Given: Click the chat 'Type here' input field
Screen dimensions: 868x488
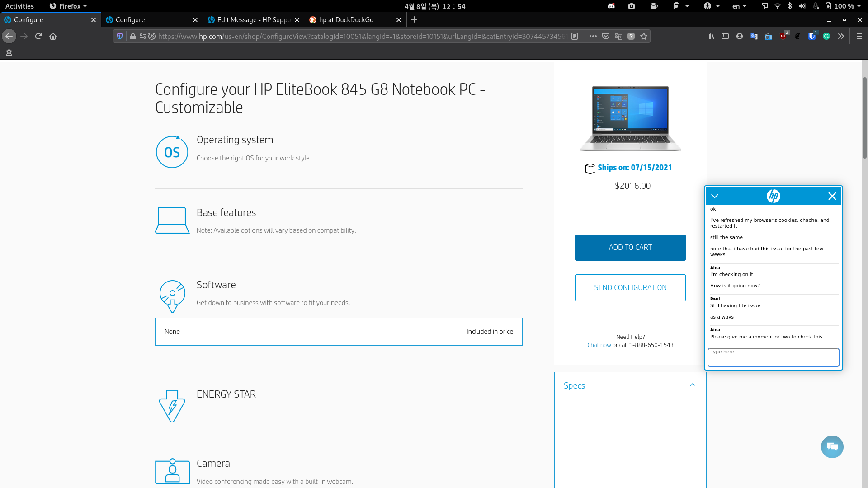Looking at the screenshot, I should coord(773,357).
